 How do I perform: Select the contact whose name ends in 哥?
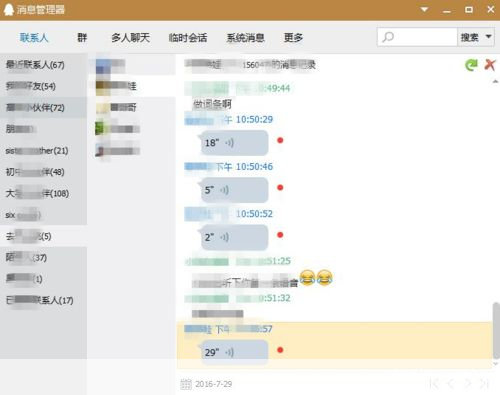click(x=132, y=107)
